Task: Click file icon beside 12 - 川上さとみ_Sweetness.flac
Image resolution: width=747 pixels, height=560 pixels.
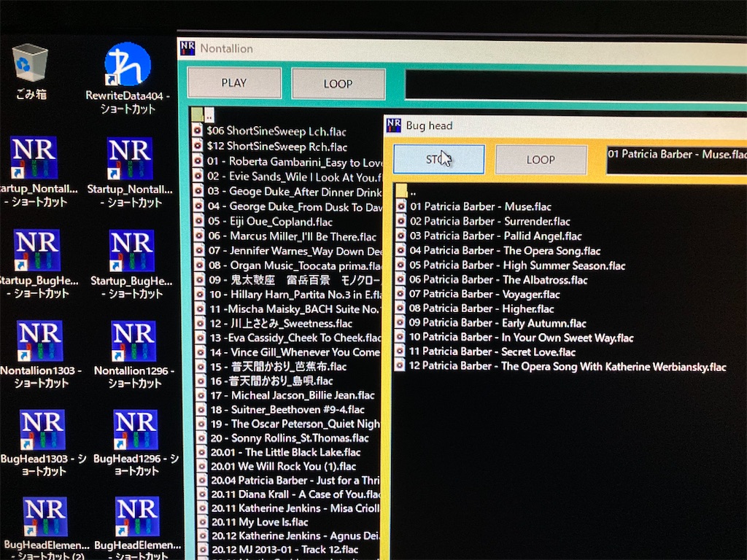Action: pyautogui.click(x=200, y=323)
